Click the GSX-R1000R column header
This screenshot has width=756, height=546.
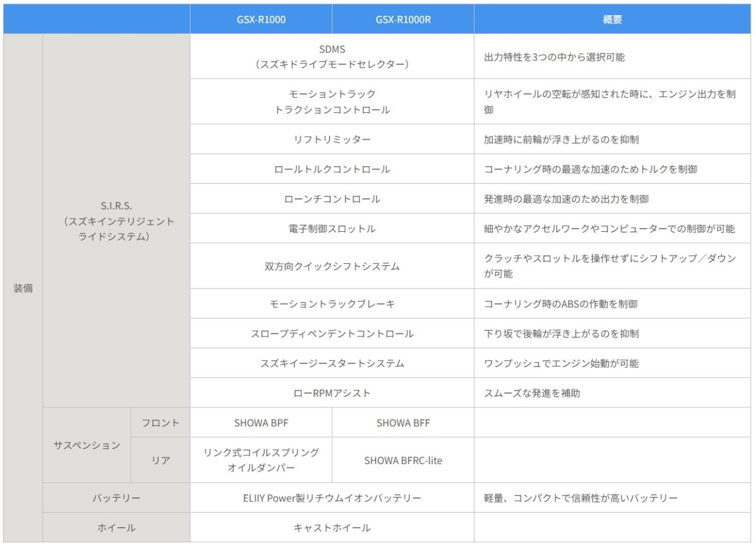403,20
